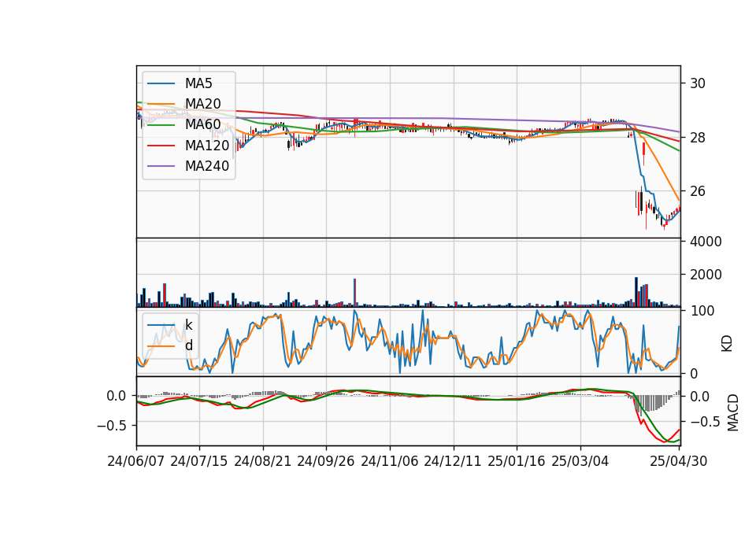
Task: Click the MA60 legend label
Action: (203, 125)
